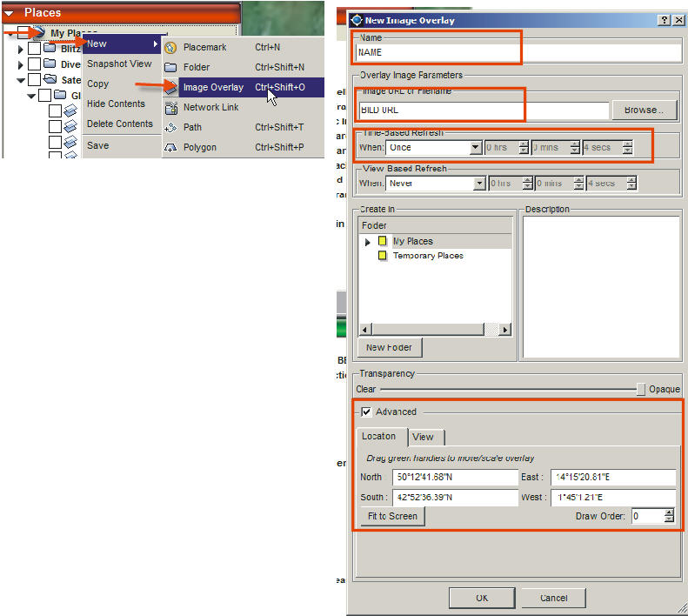The image size is (688, 616).
Task: Click the Transparency slider handle
Action: click(641, 390)
